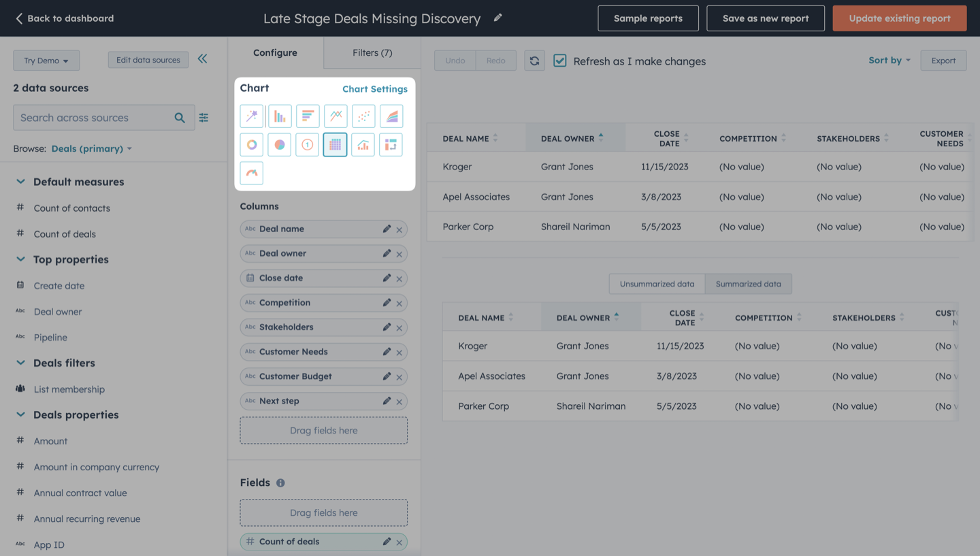Open the Browse Deals (primary) dropdown
980x556 pixels.
click(92, 148)
